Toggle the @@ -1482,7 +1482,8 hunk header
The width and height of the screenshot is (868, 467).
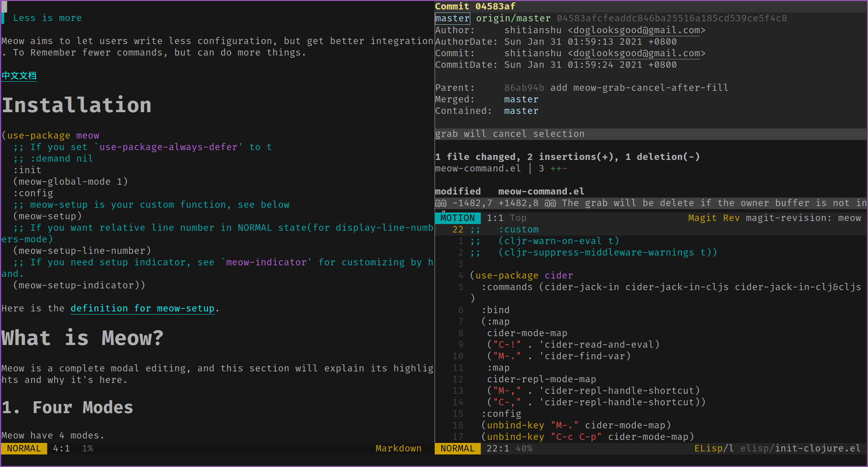pos(651,203)
